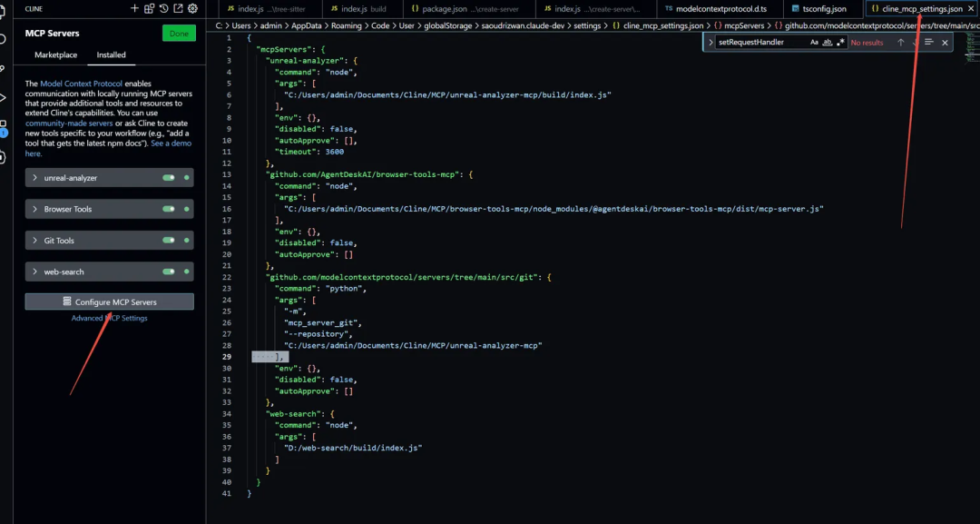Screen dimensions: 980x524
Task: Switch to the Marketplace tab
Action: (x=55, y=55)
